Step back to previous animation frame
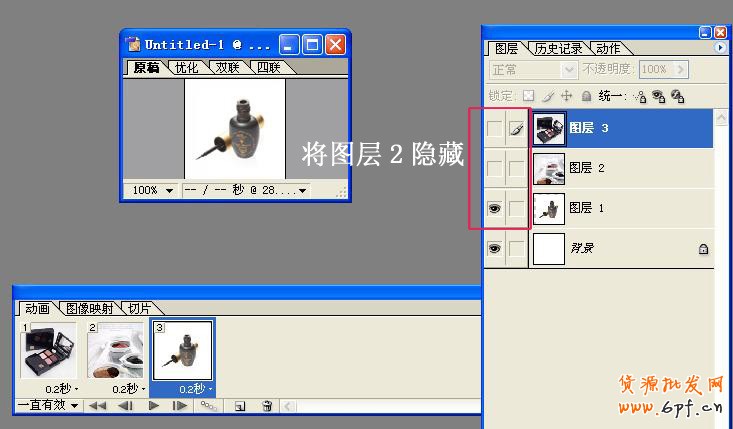The width and height of the screenshot is (733, 429). coord(125,406)
